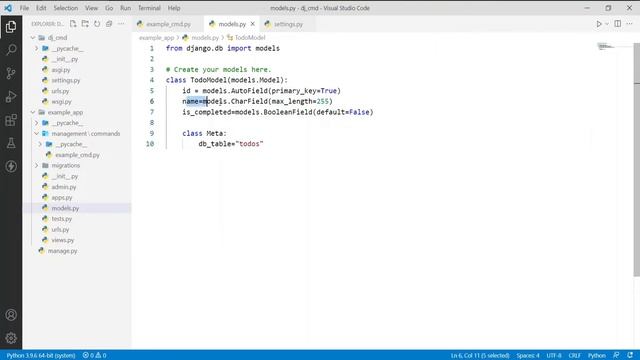Open the Help menu
The width and height of the screenshot is (640, 360).
[174, 8]
